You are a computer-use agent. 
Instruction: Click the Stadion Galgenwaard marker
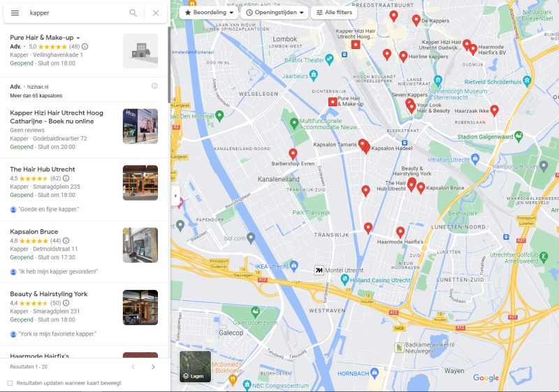518,136
